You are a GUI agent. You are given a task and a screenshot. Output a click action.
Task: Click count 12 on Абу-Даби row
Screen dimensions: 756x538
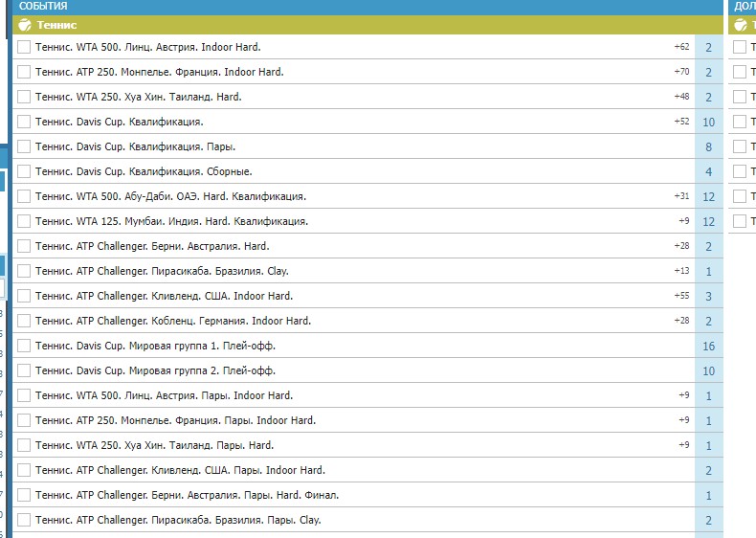(709, 197)
